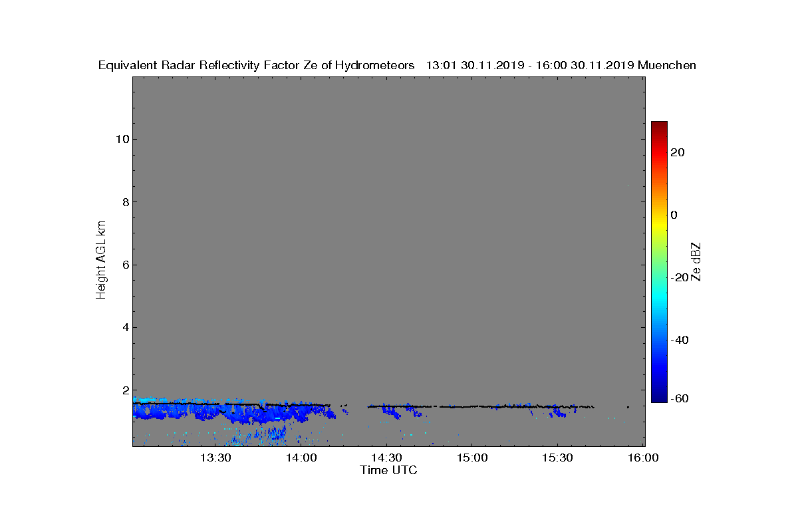Click the height tick label 4
The image size is (798, 532).
[x=124, y=327]
